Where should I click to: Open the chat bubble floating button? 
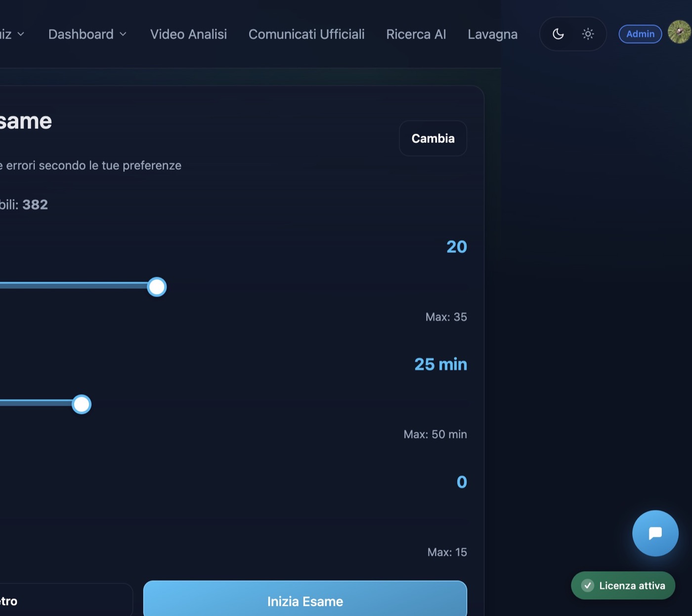tap(655, 533)
